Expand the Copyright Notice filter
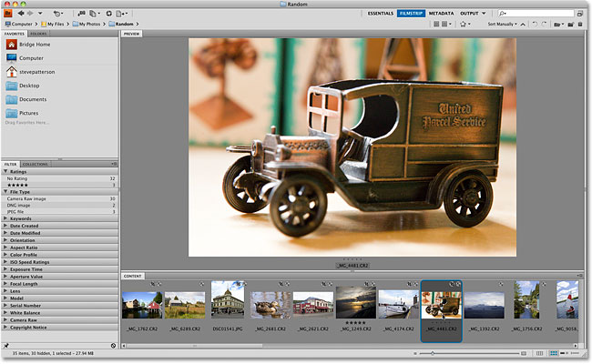The width and height of the screenshot is (592, 364). click(x=5, y=327)
